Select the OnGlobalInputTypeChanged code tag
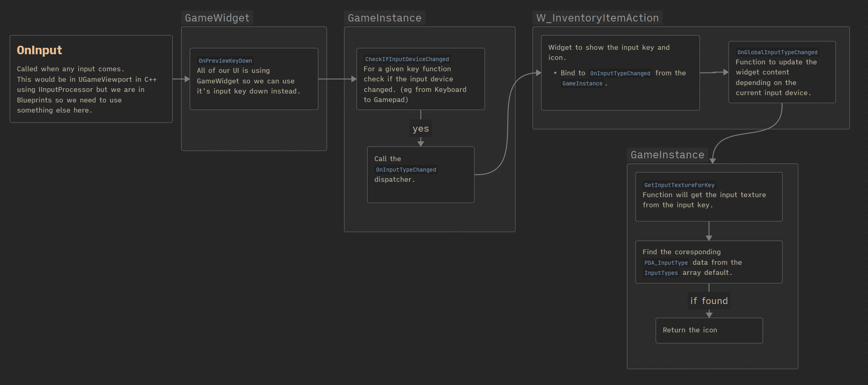The image size is (868, 385). click(777, 52)
